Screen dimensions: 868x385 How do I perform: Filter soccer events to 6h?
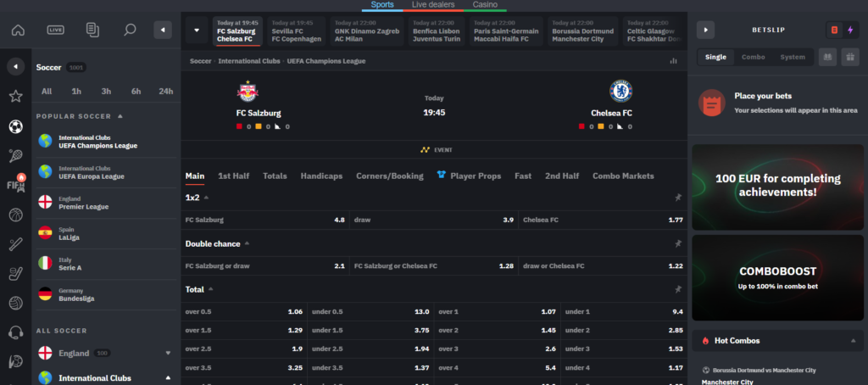click(x=136, y=92)
